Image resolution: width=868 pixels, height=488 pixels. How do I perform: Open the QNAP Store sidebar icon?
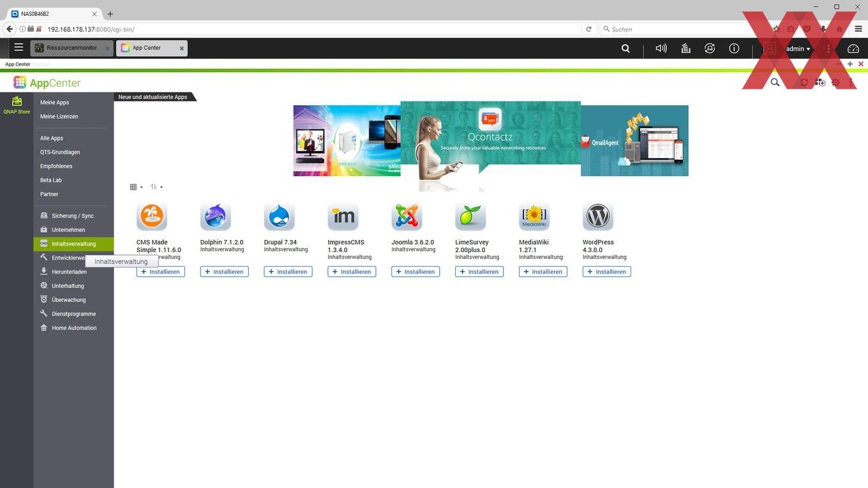click(x=17, y=105)
